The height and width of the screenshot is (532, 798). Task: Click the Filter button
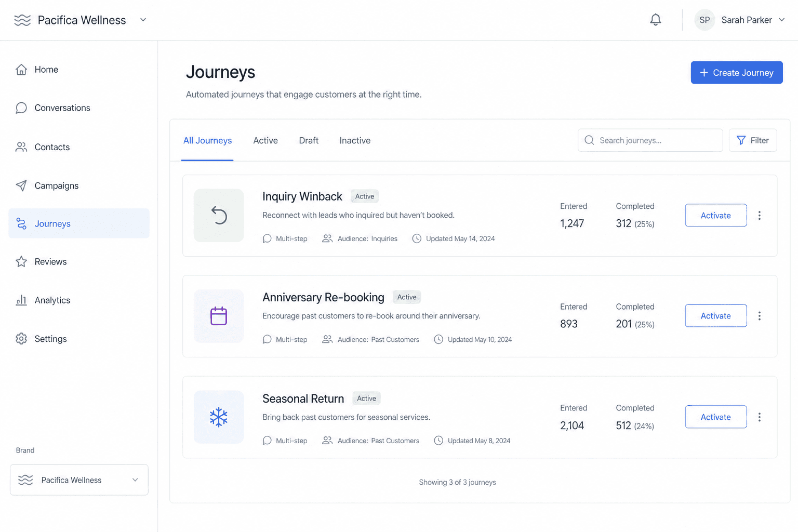pyautogui.click(x=753, y=140)
